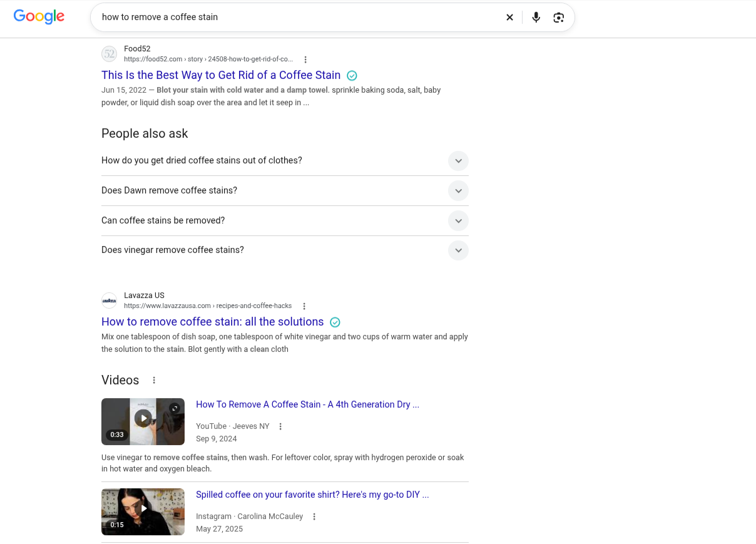The height and width of the screenshot is (544, 756).
Task: Open three-dot menu for Lavazza result
Action: click(304, 306)
